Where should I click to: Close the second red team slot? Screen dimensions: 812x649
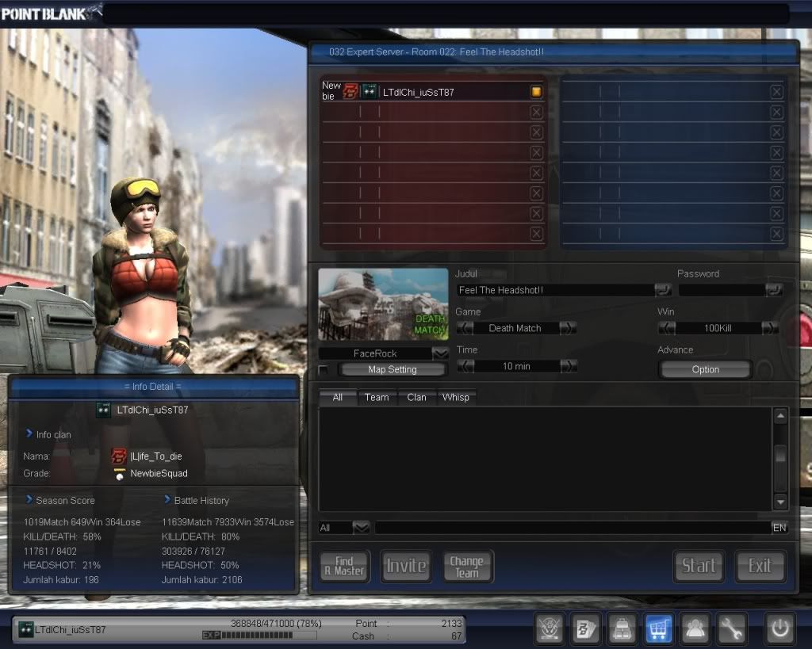pos(537,113)
